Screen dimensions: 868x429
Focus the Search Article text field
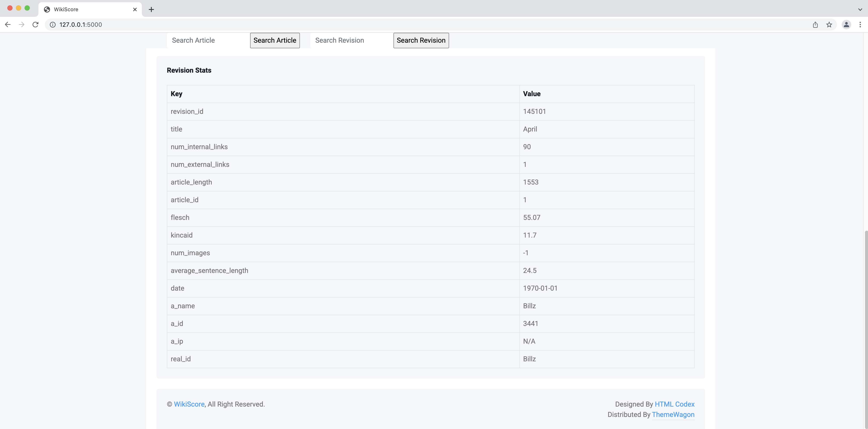[x=208, y=41]
